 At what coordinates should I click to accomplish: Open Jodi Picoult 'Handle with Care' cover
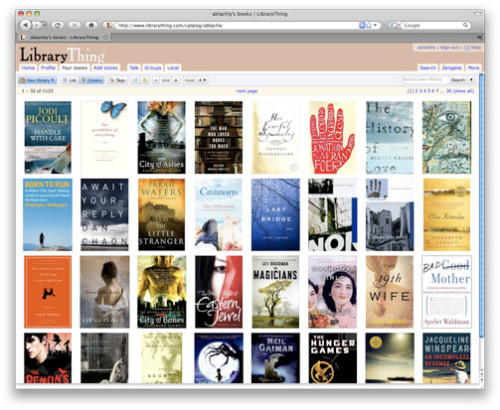point(48,137)
